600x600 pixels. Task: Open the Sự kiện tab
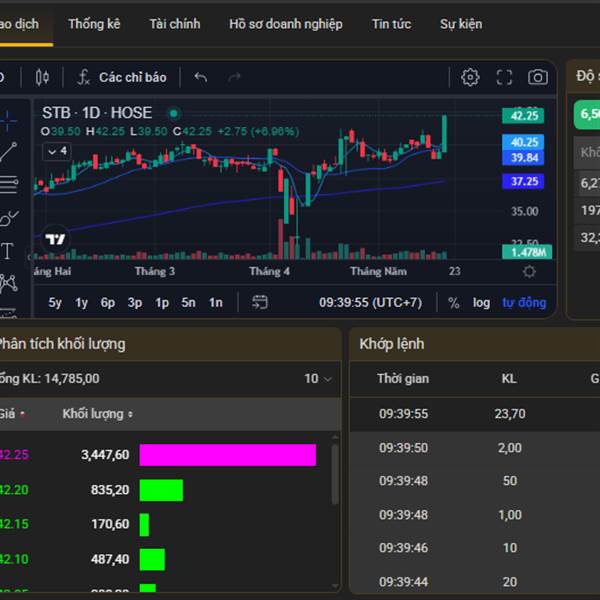(461, 24)
